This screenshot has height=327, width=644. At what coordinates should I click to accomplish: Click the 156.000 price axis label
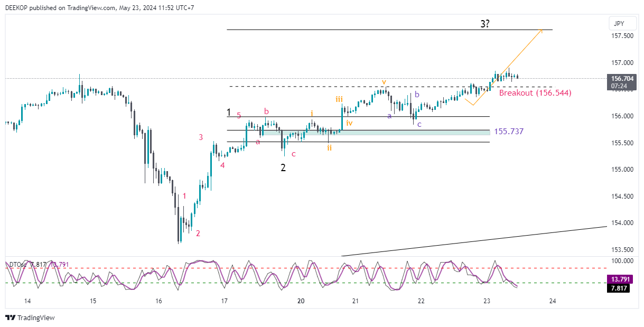point(623,116)
